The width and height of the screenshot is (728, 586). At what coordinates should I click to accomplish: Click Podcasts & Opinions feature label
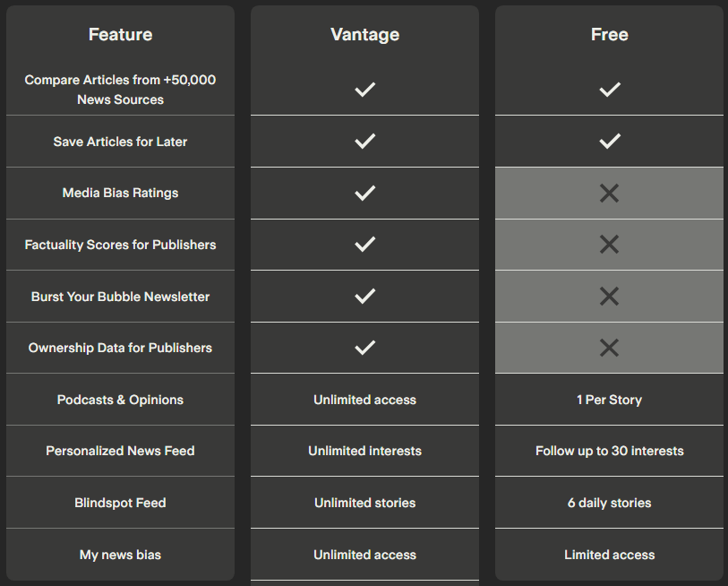click(x=120, y=400)
